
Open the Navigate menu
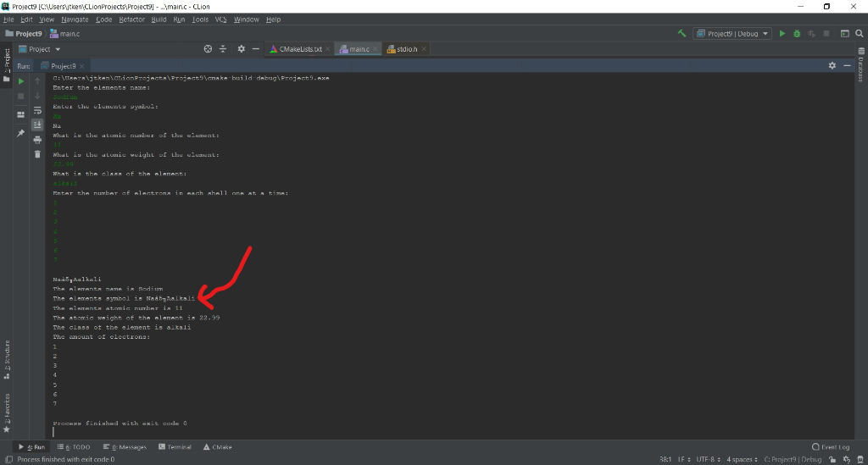75,19
